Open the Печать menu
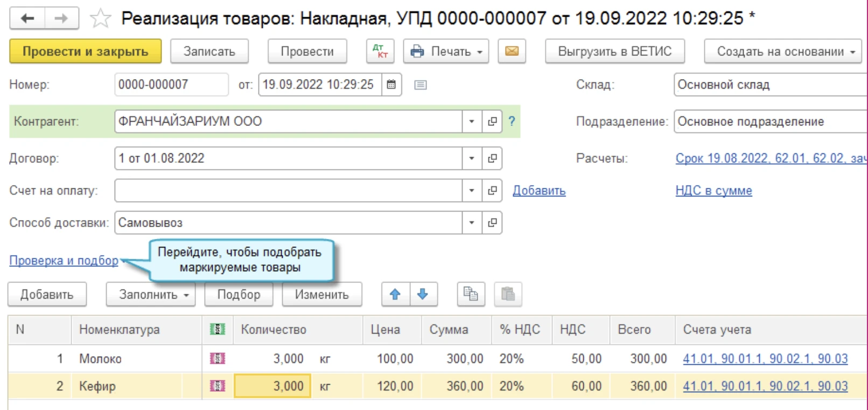This screenshot has height=410, width=868. tap(446, 52)
